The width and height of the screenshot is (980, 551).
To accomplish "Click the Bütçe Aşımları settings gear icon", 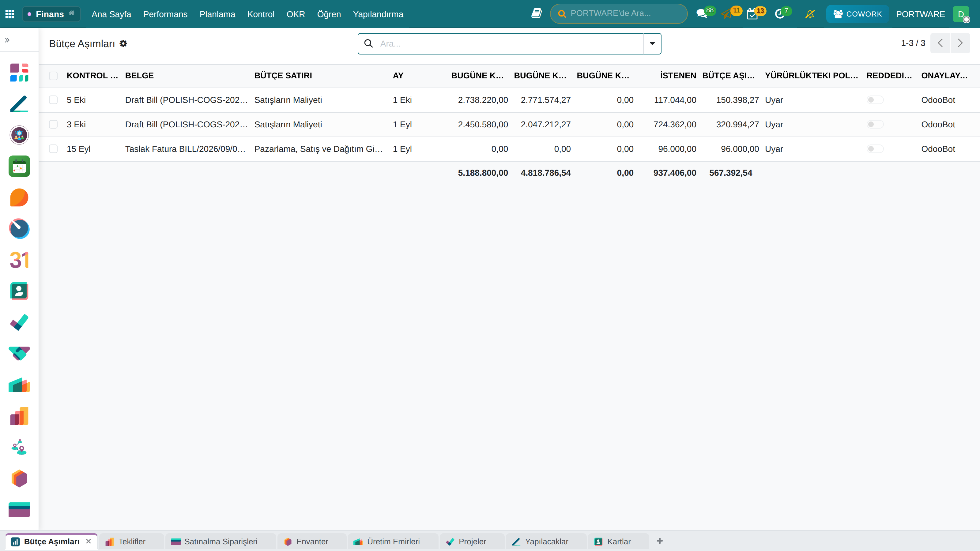I will 123,43.
